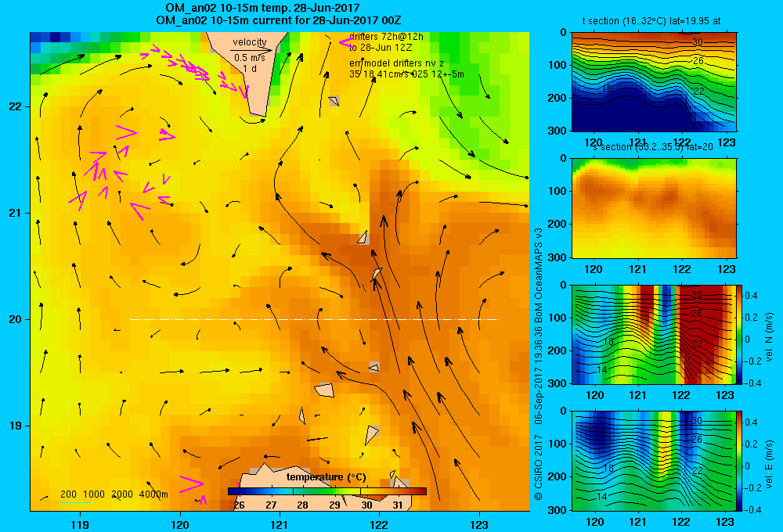Click the longitude axis label "119" on the main map

point(80,524)
